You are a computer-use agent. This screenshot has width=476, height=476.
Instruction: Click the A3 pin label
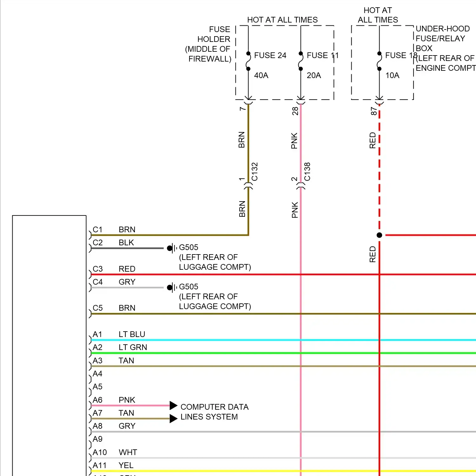point(97,360)
